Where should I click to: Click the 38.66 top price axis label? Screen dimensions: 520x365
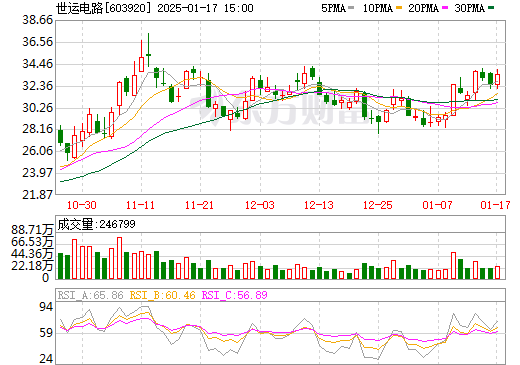[x=37, y=20]
